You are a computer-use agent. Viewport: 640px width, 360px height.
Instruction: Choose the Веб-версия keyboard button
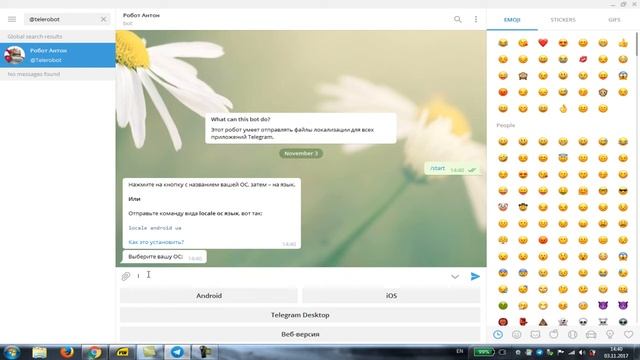300,334
